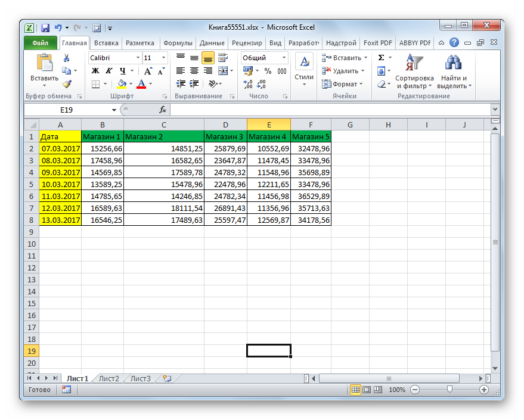Cut selection with the scissors icon
The width and height of the screenshot is (524, 420).
pyautogui.click(x=67, y=58)
